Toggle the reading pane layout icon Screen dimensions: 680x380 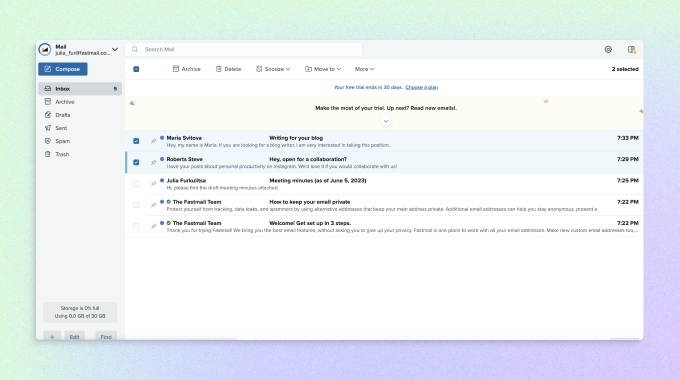click(x=632, y=49)
